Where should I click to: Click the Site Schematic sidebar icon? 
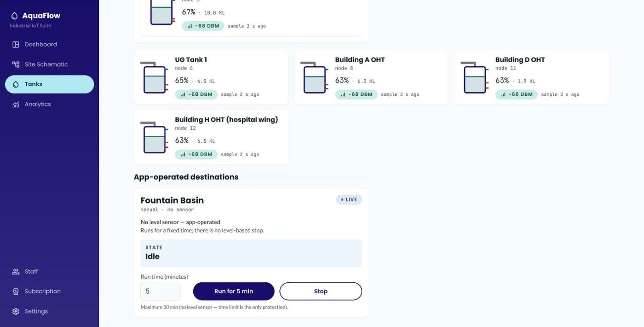tap(16, 64)
